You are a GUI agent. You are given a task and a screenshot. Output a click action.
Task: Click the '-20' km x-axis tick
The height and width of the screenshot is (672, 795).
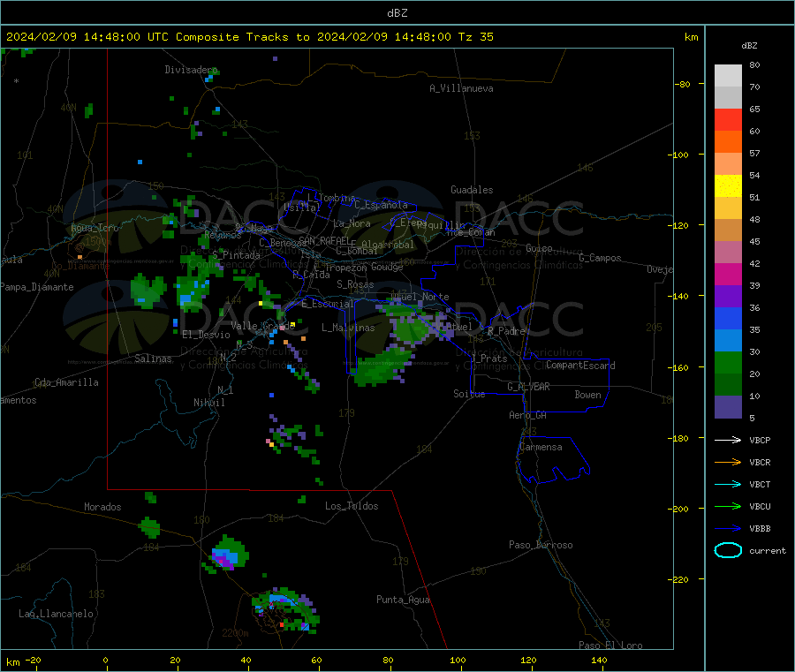(x=33, y=660)
